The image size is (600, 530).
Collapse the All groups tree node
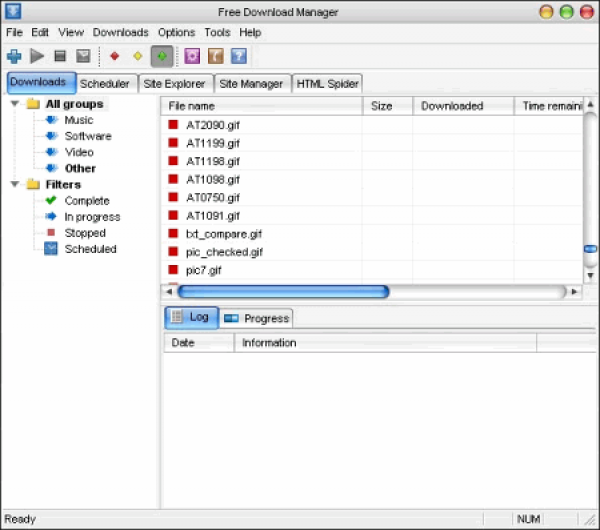(x=15, y=104)
